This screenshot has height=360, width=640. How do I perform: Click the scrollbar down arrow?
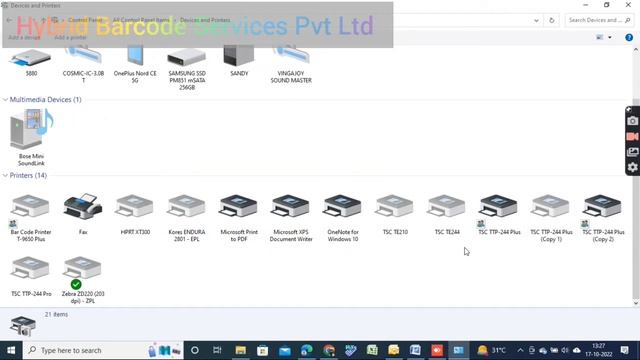click(x=636, y=303)
